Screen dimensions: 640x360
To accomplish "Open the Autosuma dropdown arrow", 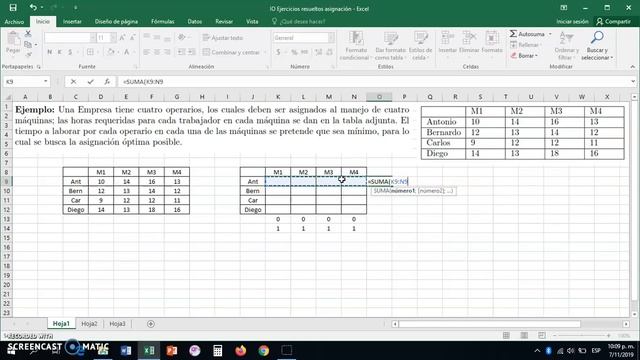I will point(550,34).
